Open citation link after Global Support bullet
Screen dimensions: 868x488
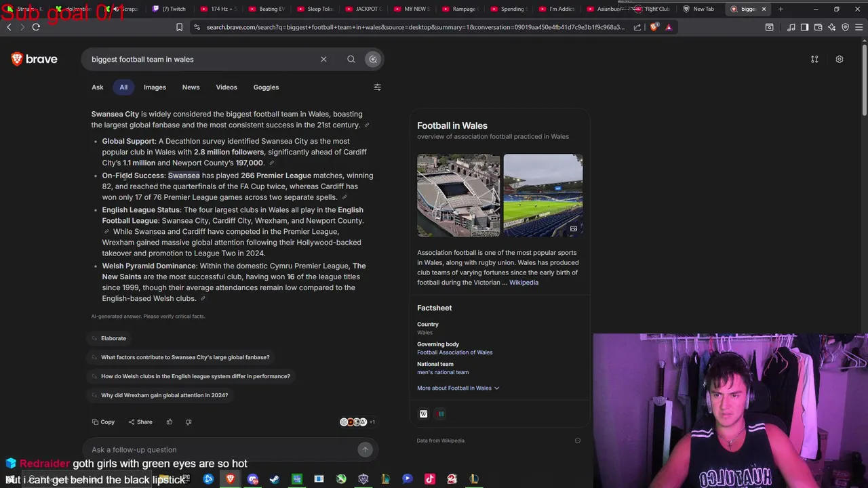point(272,163)
